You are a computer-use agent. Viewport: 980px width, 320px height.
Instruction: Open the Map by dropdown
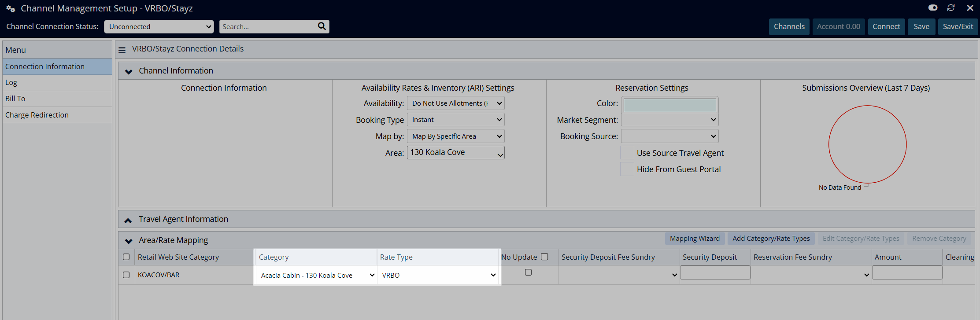click(456, 136)
